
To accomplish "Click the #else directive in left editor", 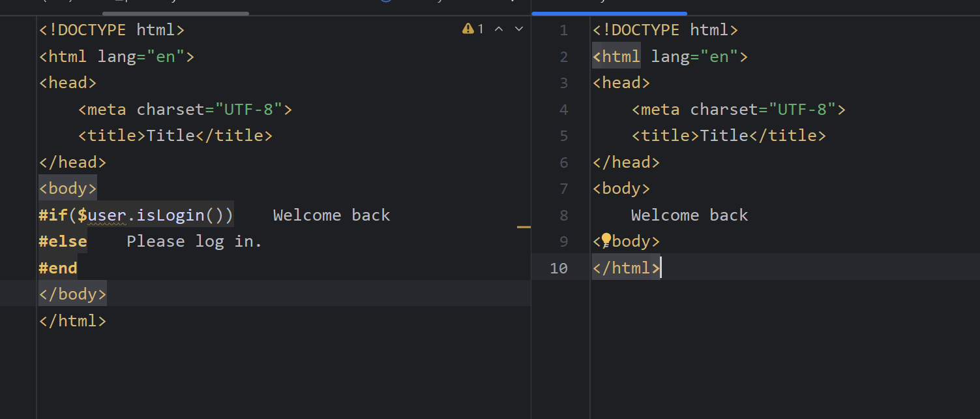I will 63,241.
